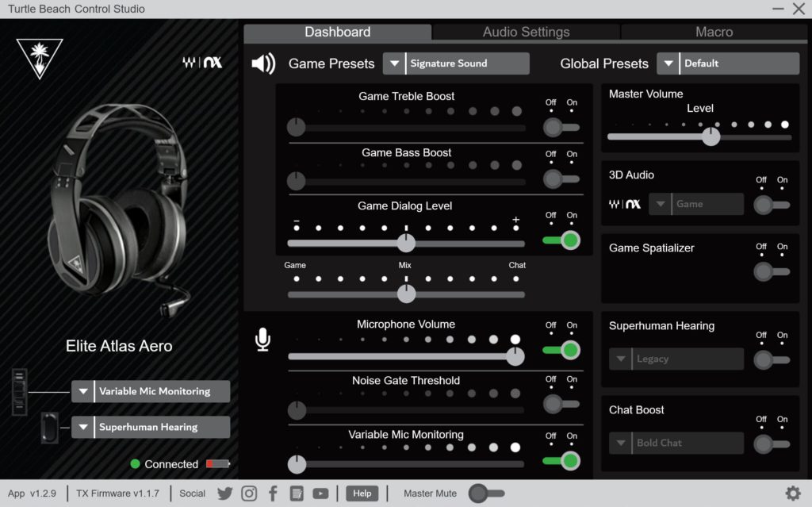This screenshot has width=812, height=507.
Task: Click the speaker icon beside Game Presets
Action: pyautogui.click(x=263, y=63)
